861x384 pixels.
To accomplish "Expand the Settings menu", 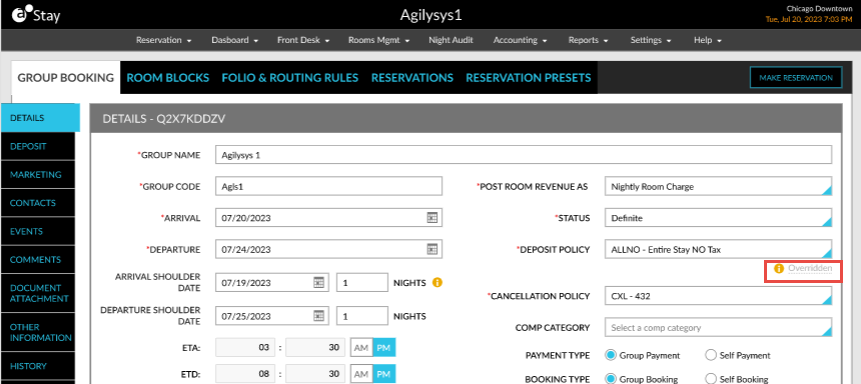I will coord(650,40).
